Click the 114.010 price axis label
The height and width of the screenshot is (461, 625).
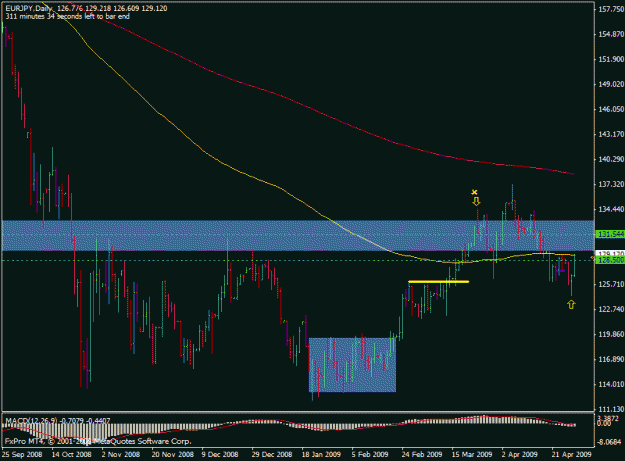611,384
